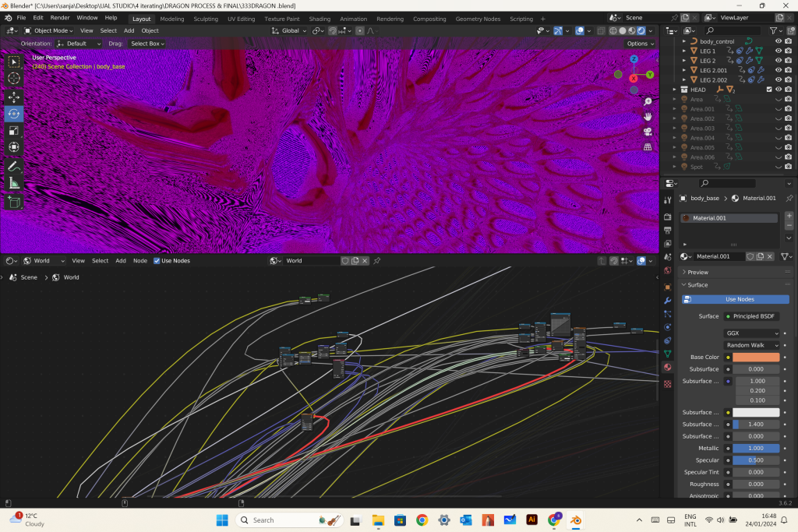Click Material.001 slot in material list
Image resolution: width=798 pixels, height=532 pixels.
pos(729,218)
